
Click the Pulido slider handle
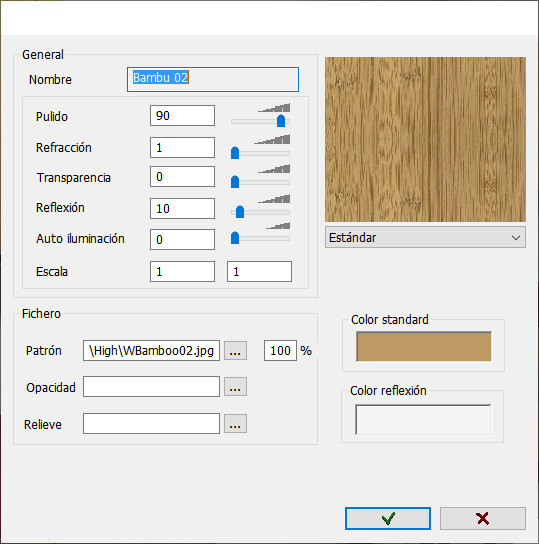281,121
